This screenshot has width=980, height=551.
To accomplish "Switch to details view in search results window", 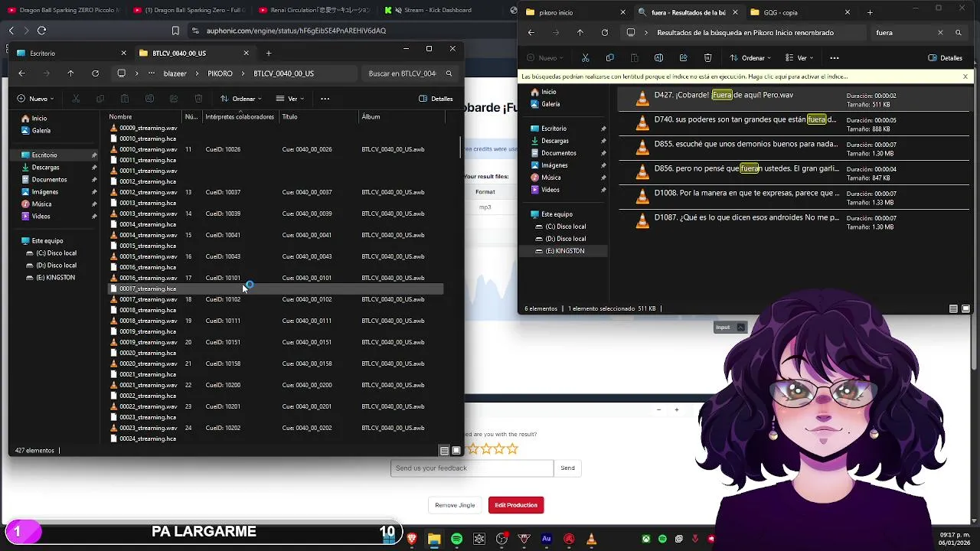I will point(953,309).
